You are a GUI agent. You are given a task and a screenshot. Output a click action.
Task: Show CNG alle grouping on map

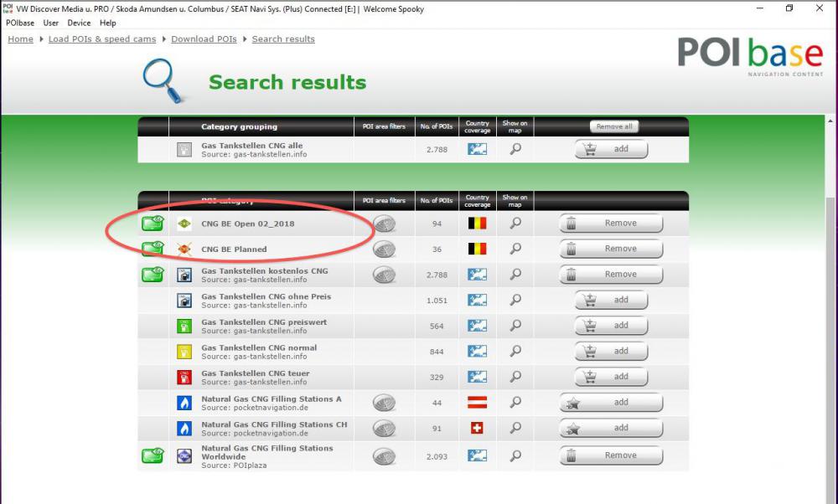tap(515, 149)
